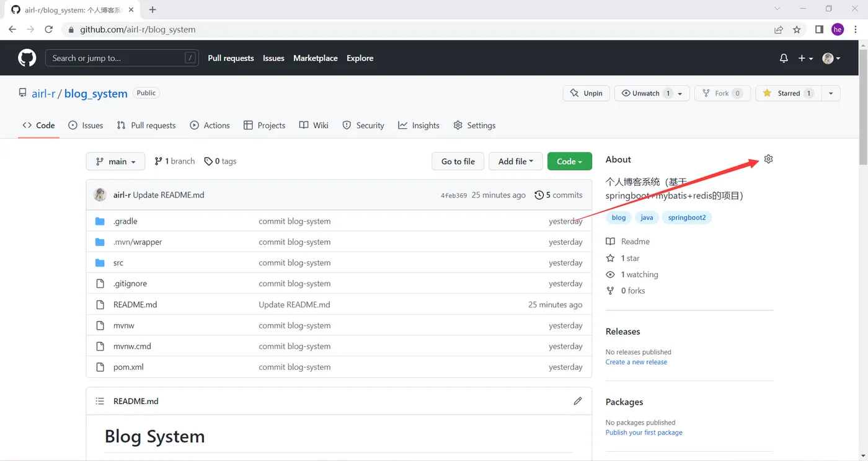This screenshot has width=868, height=461.
Task: Click Publish your first package
Action: (x=644, y=432)
